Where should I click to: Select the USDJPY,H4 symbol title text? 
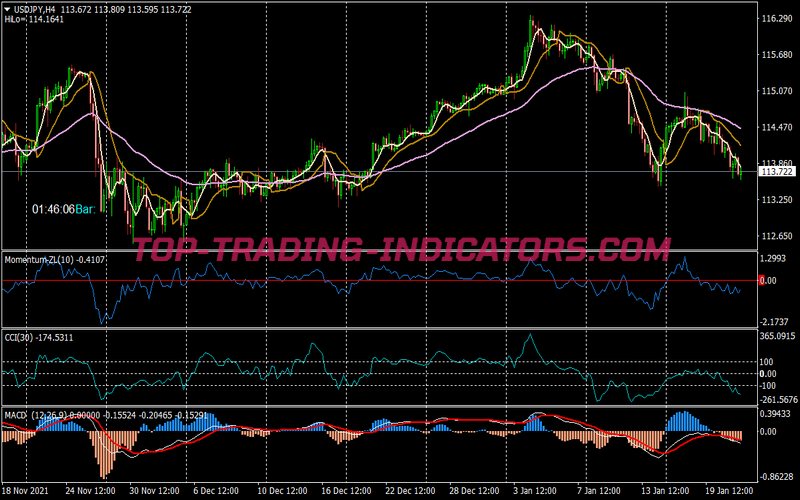tap(34, 9)
